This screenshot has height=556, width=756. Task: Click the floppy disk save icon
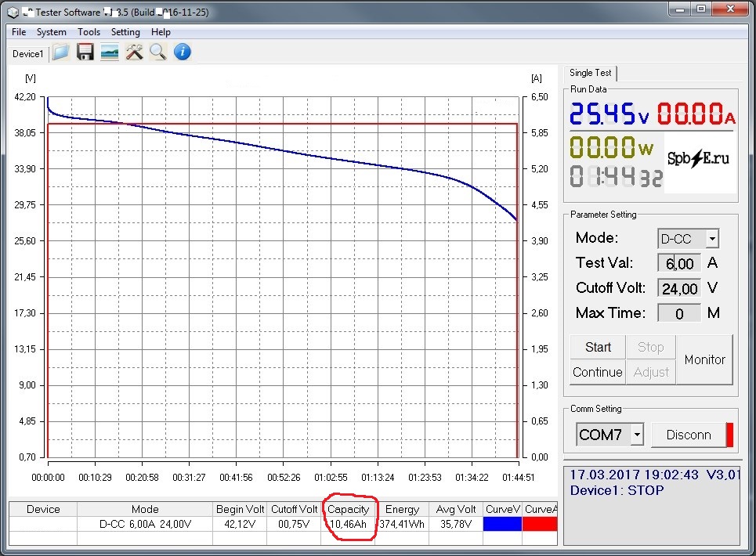[85, 52]
